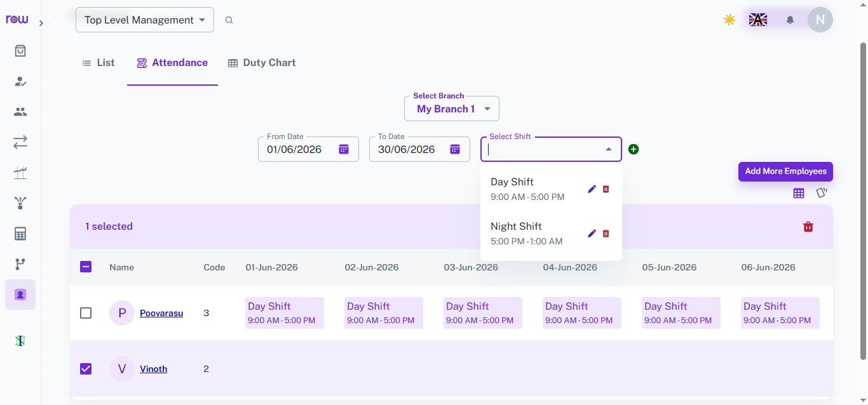The height and width of the screenshot is (405, 868).
Task: Switch to the List tab
Action: click(98, 63)
